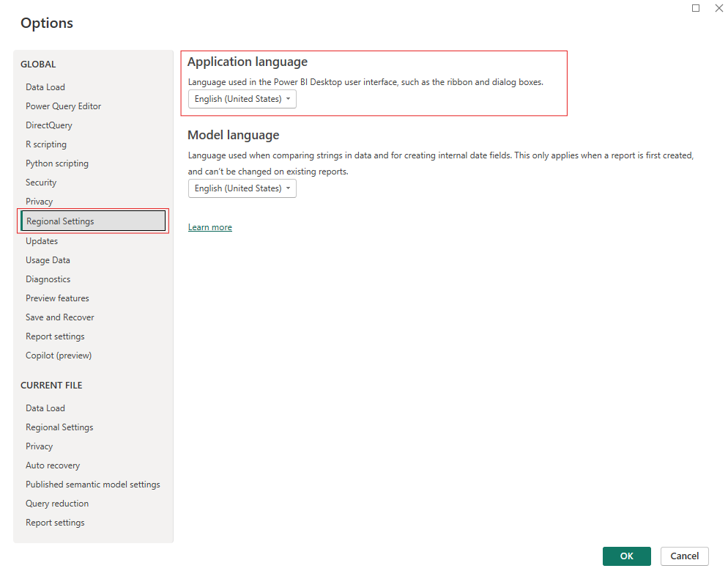Select Data Load under CURRENT FILE

[x=45, y=408]
